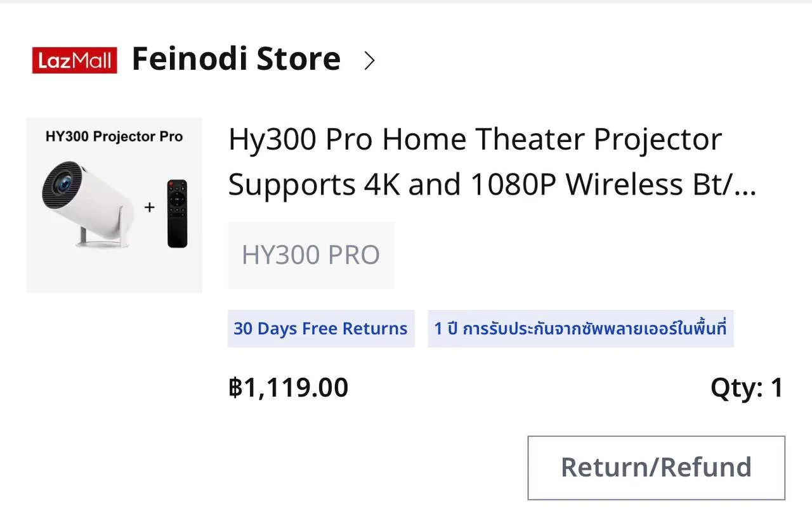Click the black remote control image
This screenshot has width=812, height=528.
click(x=177, y=214)
